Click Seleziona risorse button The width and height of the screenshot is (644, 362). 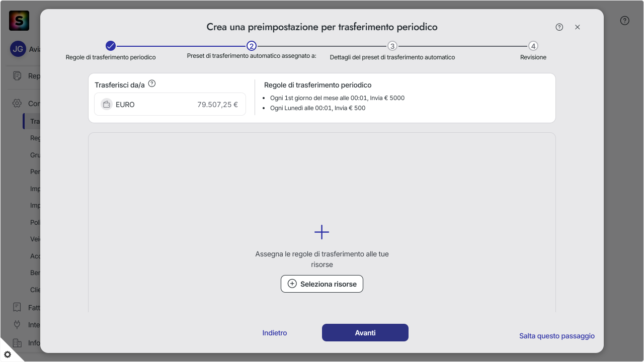coord(322,284)
